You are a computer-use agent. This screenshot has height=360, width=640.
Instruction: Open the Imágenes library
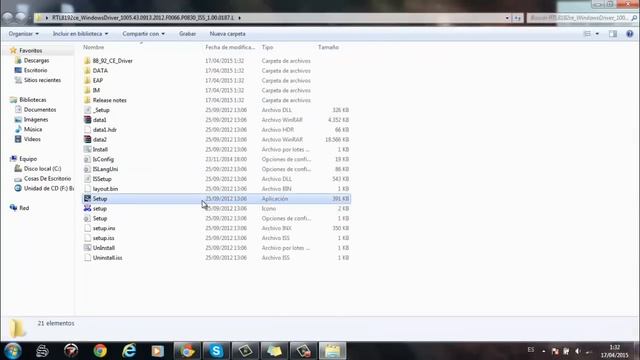pyautogui.click(x=36, y=120)
